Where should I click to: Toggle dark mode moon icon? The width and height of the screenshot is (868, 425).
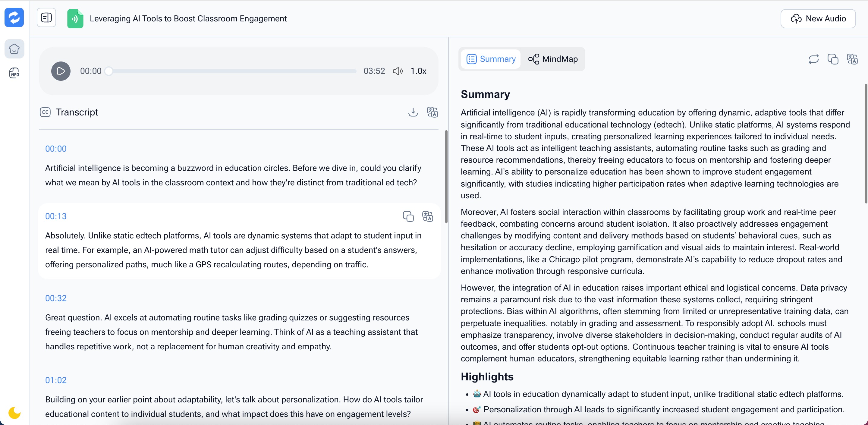pos(14,412)
